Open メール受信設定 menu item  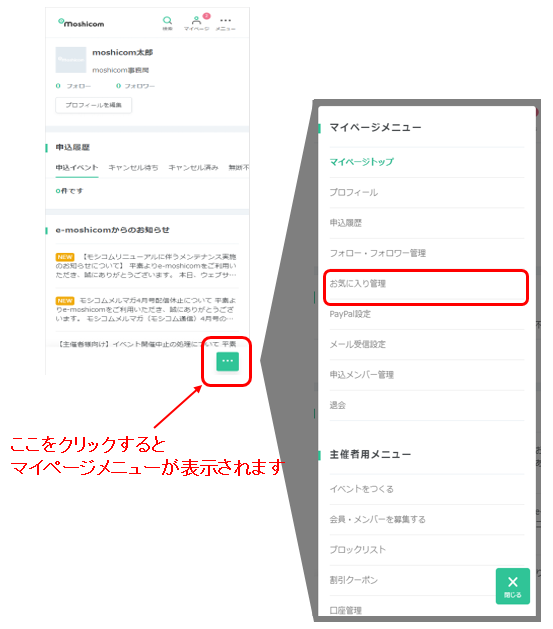(x=427, y=344)
